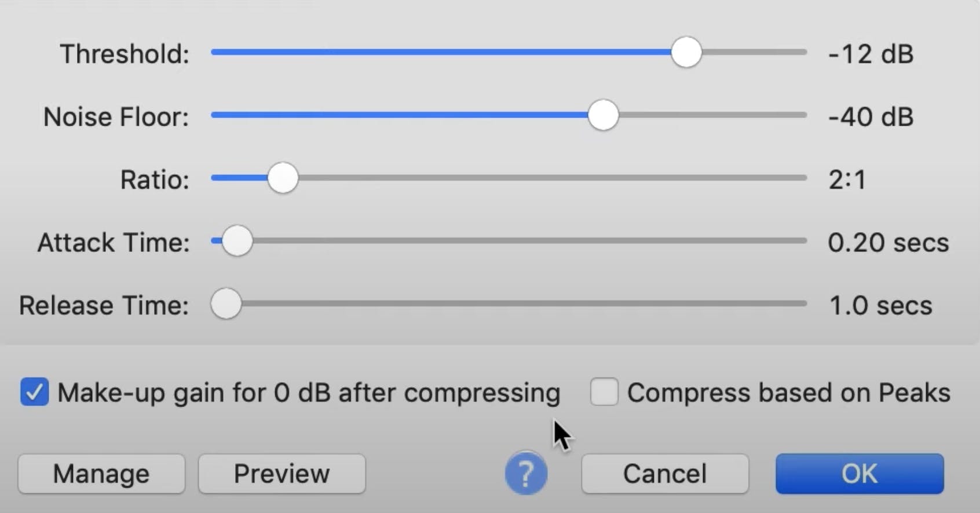Viewport: 980px width, 513px height.
Task: Click the Ratio slider handle
Action: (x=283, y=178)
